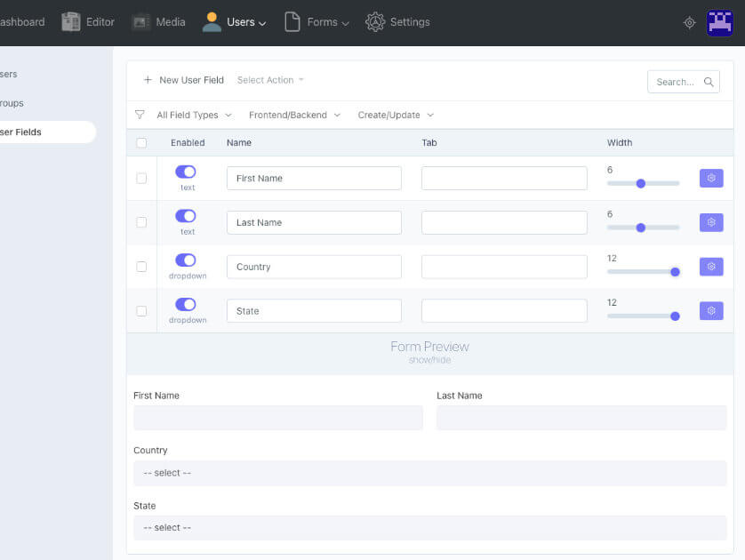Screen dimensions: 745x560
Task: Turn off the State field toggle
Action: tap(185, 304)
